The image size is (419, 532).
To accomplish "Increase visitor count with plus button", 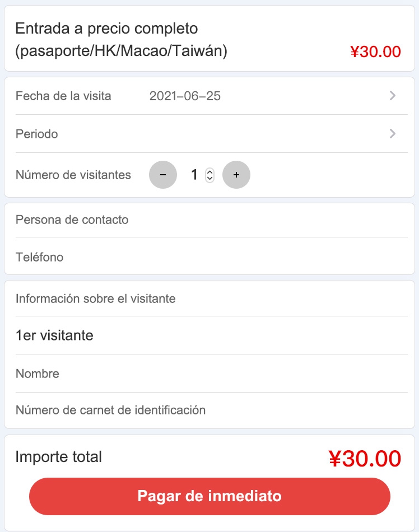I will click(236, 175).
